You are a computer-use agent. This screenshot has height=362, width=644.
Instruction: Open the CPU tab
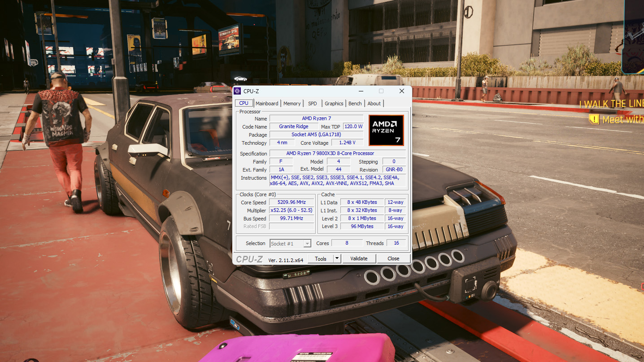[244, 103]
